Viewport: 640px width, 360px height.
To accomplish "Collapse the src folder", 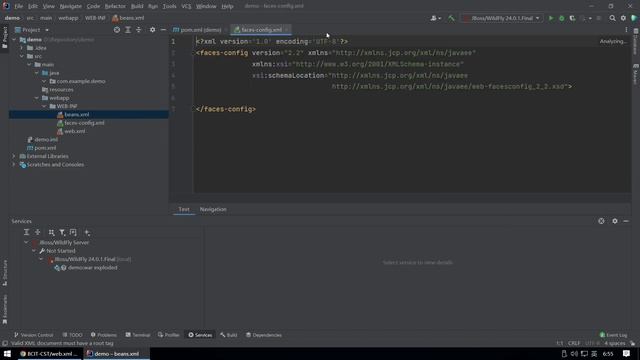I will coord(22,56).
